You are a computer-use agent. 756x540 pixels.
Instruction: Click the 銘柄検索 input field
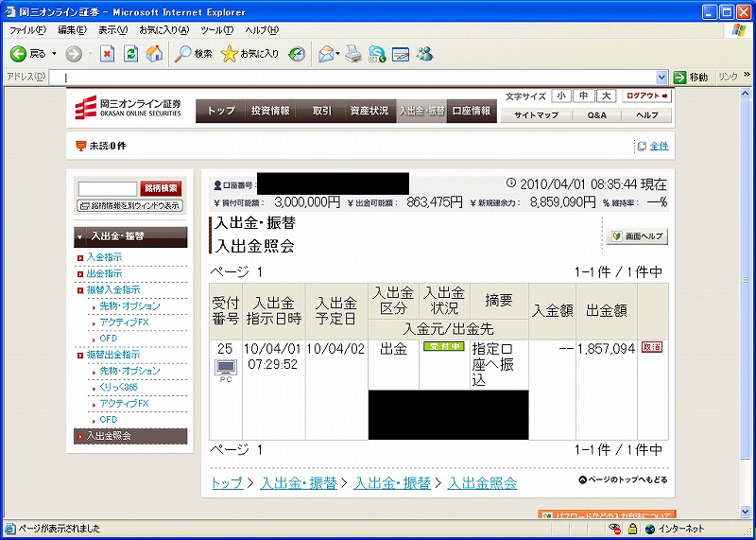tap(107, 188)
